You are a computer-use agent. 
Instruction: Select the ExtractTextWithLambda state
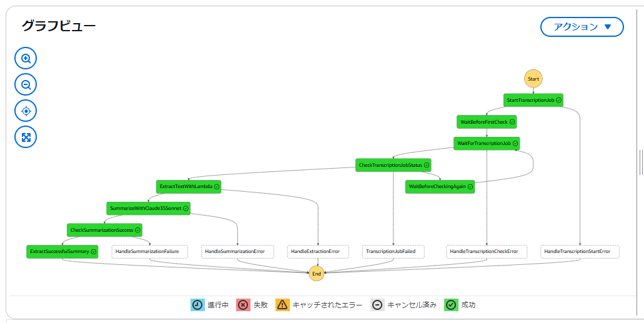click(189, 187)
